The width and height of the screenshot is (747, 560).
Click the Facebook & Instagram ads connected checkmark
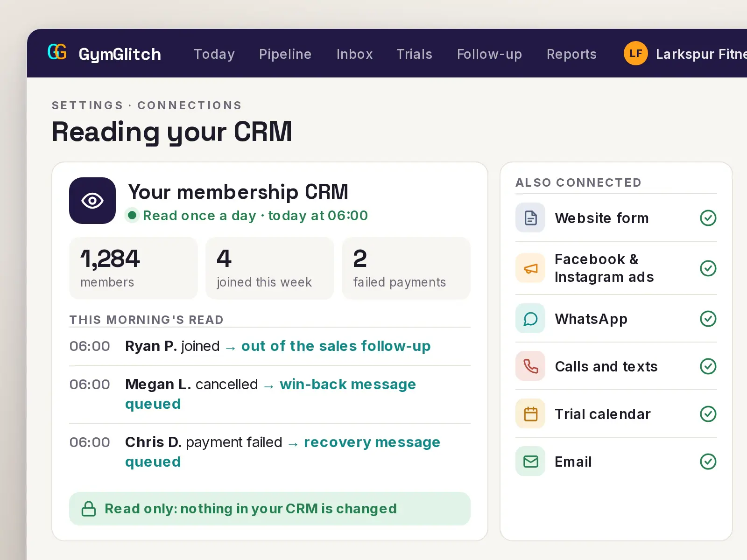click(x=708, y=268)
